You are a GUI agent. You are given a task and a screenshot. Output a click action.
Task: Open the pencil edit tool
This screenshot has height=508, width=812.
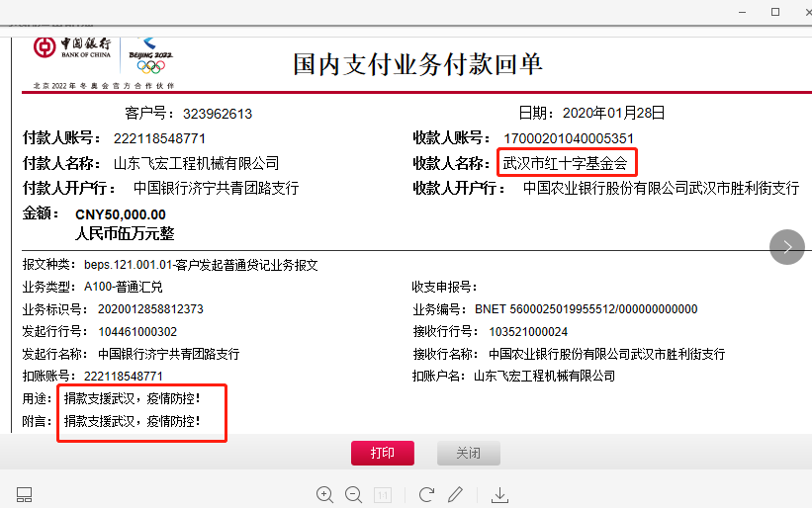click(x=455, y=495)
